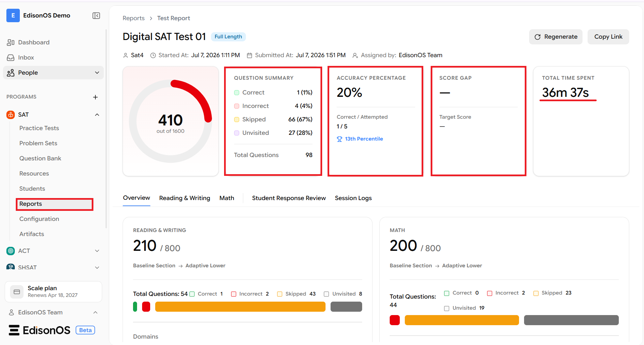Screen dimensions: 644x345
Task: Collapse the sidebar panel icon
Action: pos(96,15)
